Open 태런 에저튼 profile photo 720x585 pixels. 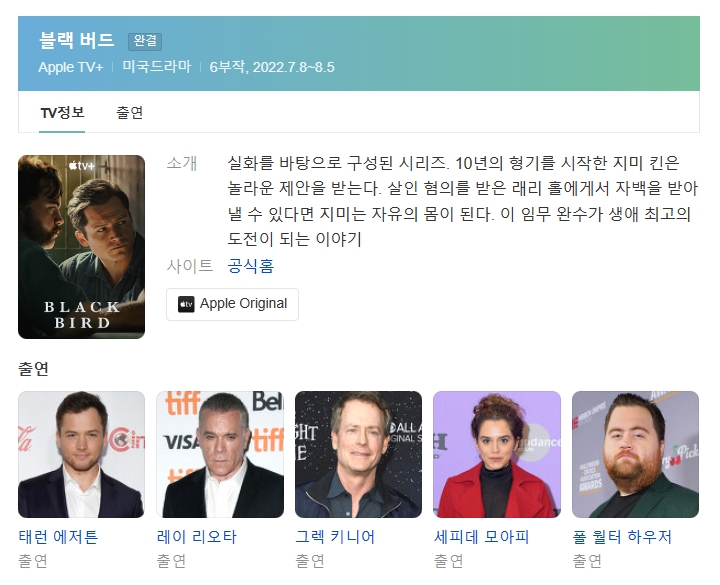click(81, 455)
